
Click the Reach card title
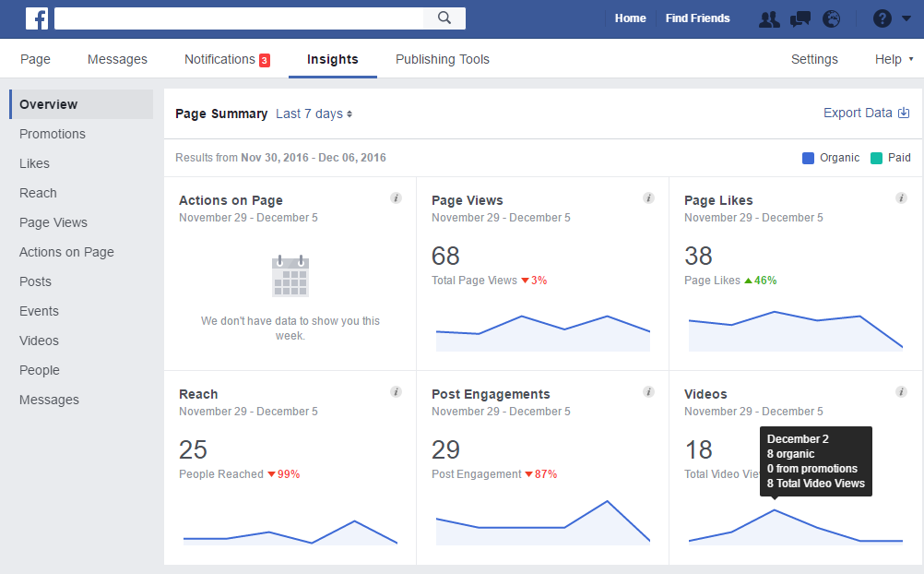(x=198, y=394)
